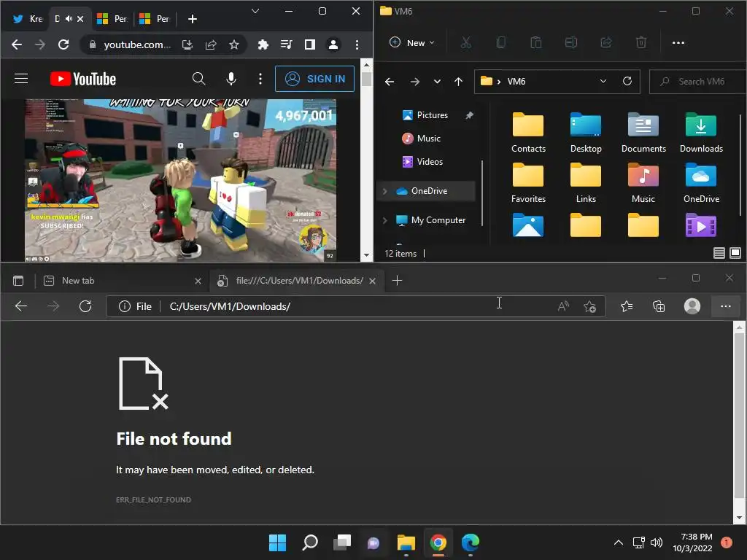Click the Search VM6 box
Viewport: 747px width, 560px height.
click(x=698, y=82)
